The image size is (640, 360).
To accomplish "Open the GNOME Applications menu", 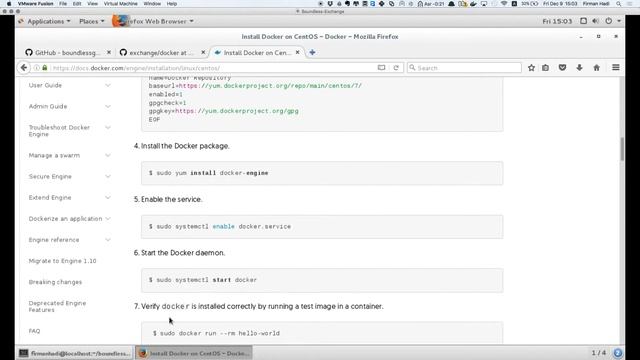I will 45,21.
